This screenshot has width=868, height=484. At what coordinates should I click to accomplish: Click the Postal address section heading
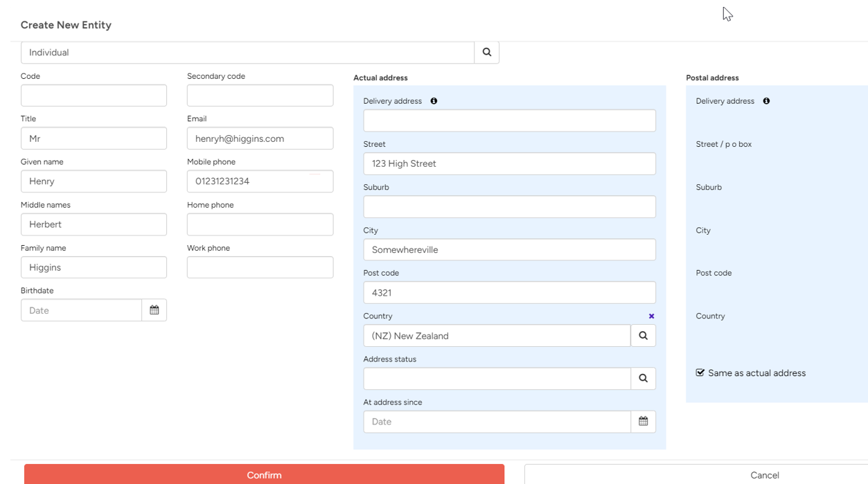[x=712, y=78]
